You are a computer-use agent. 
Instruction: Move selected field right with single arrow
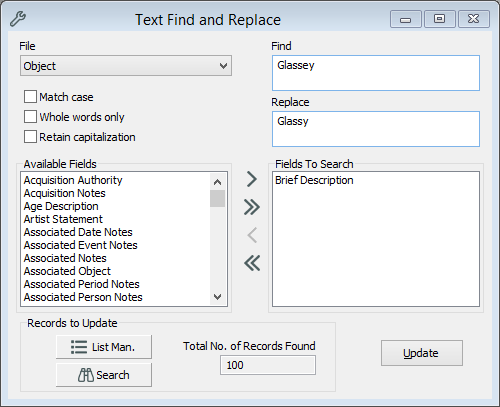252,179
